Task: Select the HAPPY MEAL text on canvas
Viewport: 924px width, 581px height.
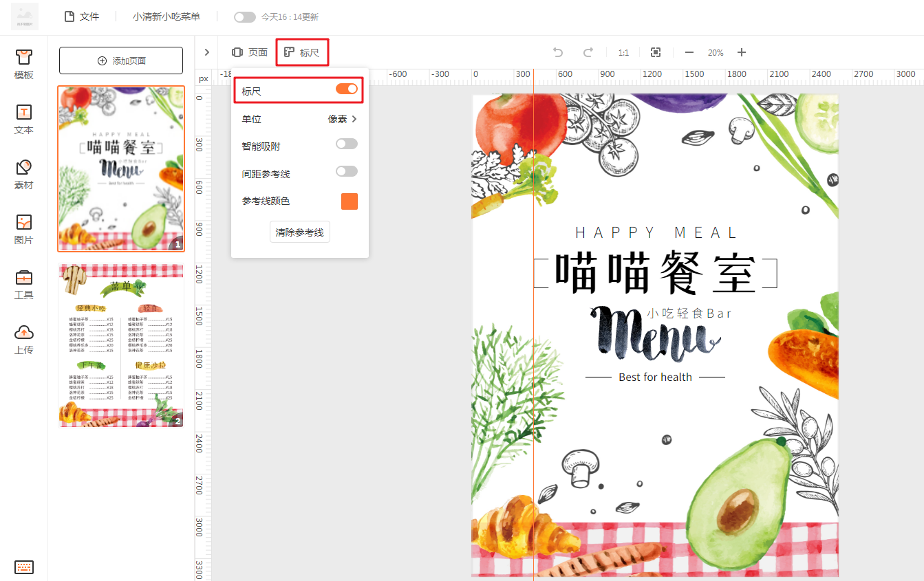Action: click(x=656, y=233)
